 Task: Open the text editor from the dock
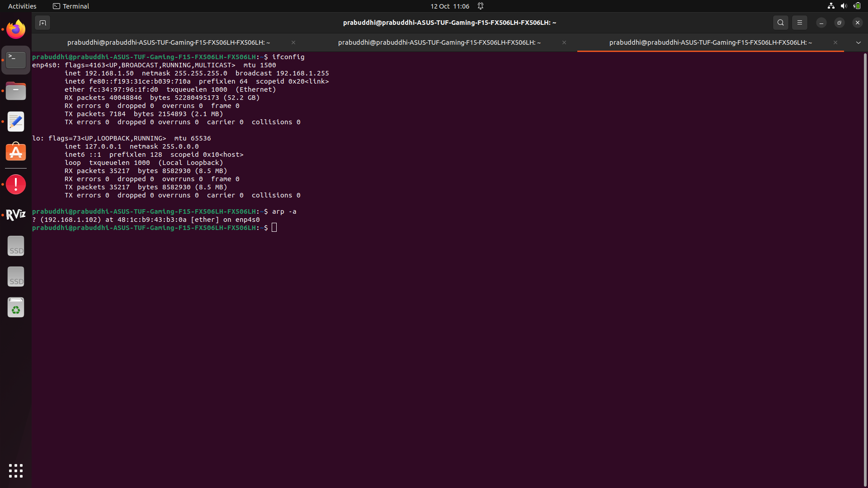point(15,121)
